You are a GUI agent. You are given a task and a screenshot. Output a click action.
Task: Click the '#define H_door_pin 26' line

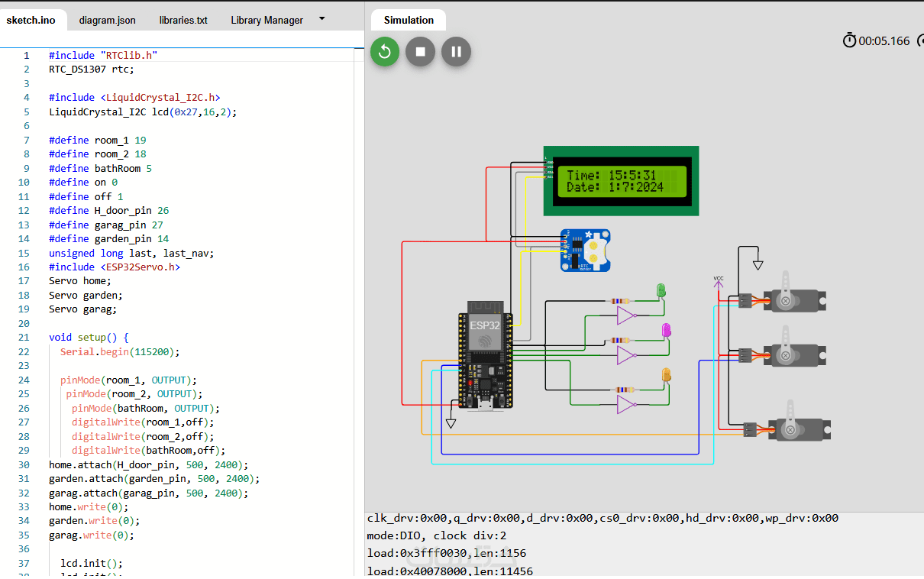pos(108,210)
